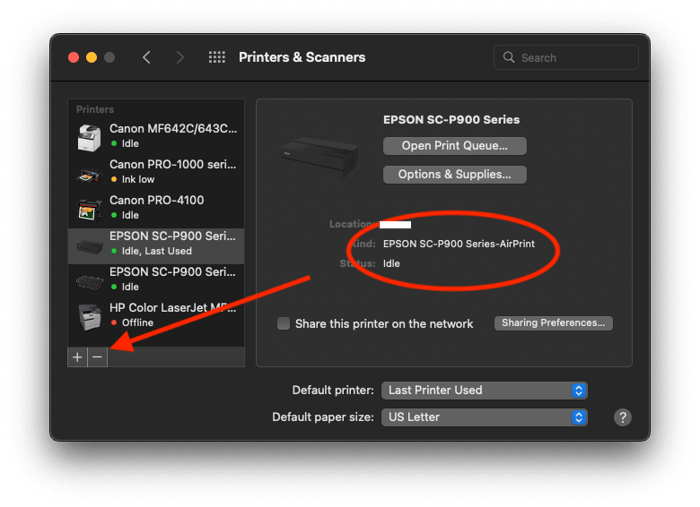Screen dimensions: 700x507
Task: Click the help question mark button
Action: (622, 417)
